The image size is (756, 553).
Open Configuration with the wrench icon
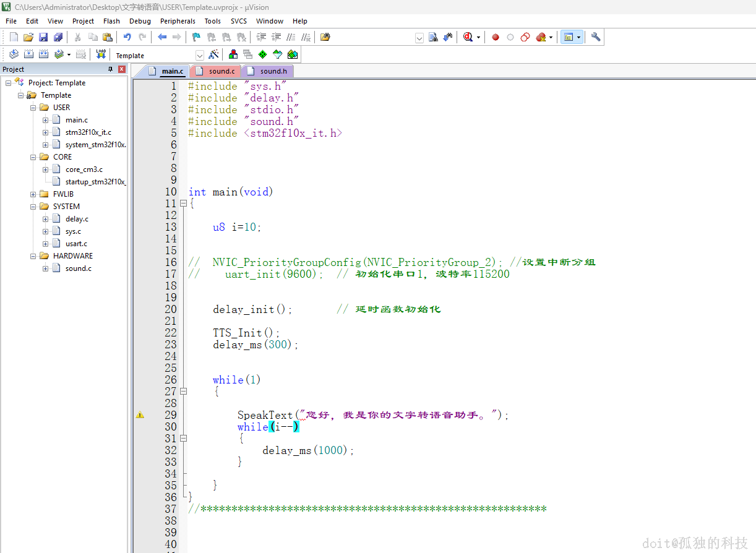pyautogui.click(x=596, y=37)
